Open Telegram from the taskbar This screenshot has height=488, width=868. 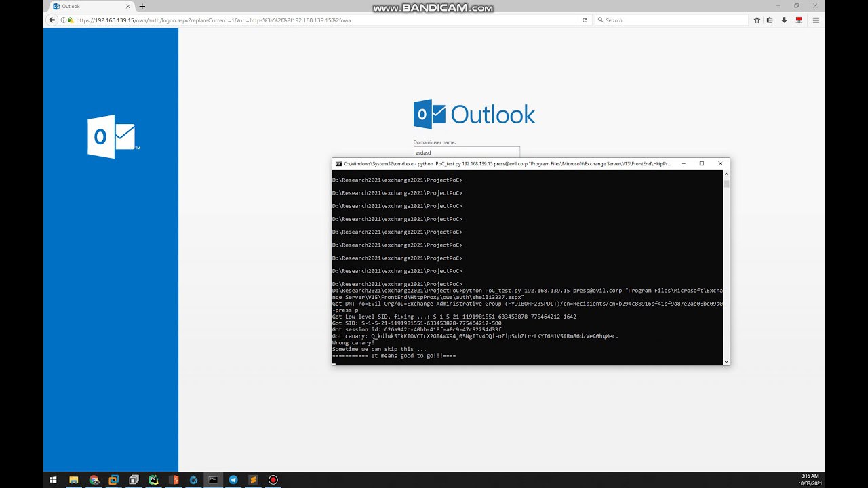click(233, 480)
